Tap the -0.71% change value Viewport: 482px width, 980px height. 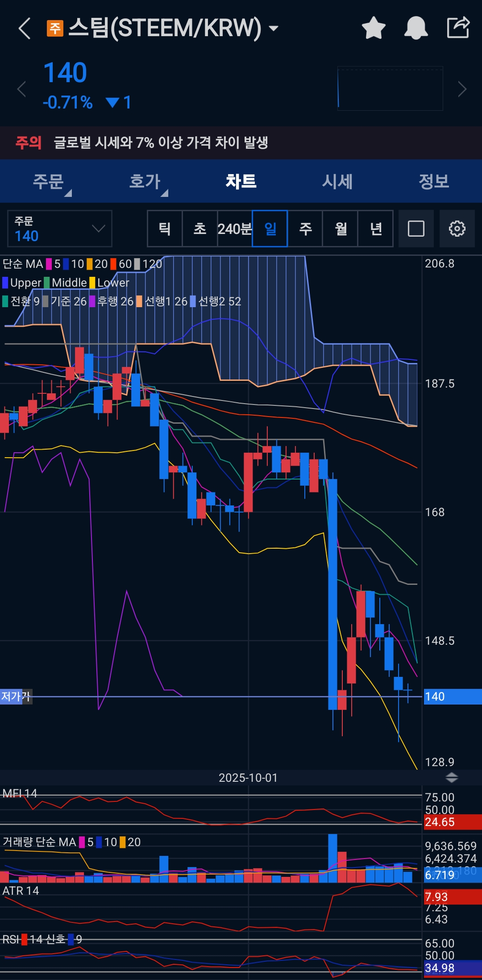[68, 103]
